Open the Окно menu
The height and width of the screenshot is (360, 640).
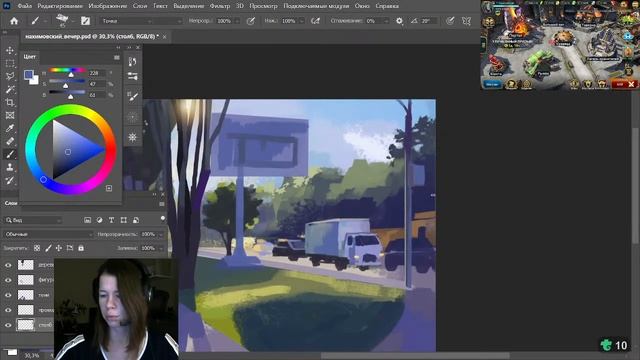tap(362, 6)
